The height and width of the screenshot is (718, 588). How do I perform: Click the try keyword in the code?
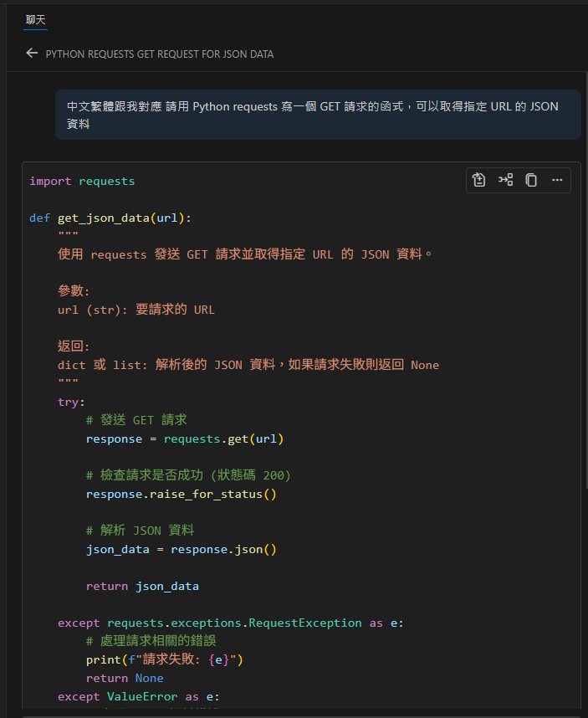coord(65,402)
